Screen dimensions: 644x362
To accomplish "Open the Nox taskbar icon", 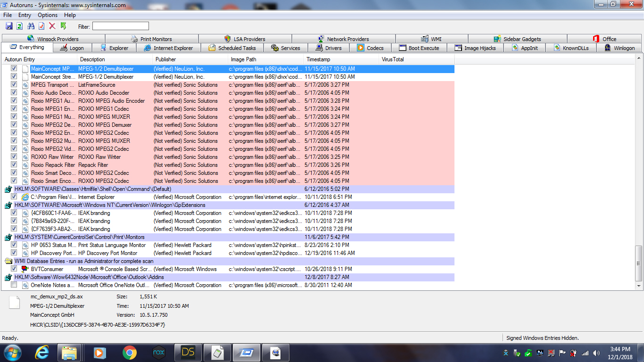I will 158,353.
